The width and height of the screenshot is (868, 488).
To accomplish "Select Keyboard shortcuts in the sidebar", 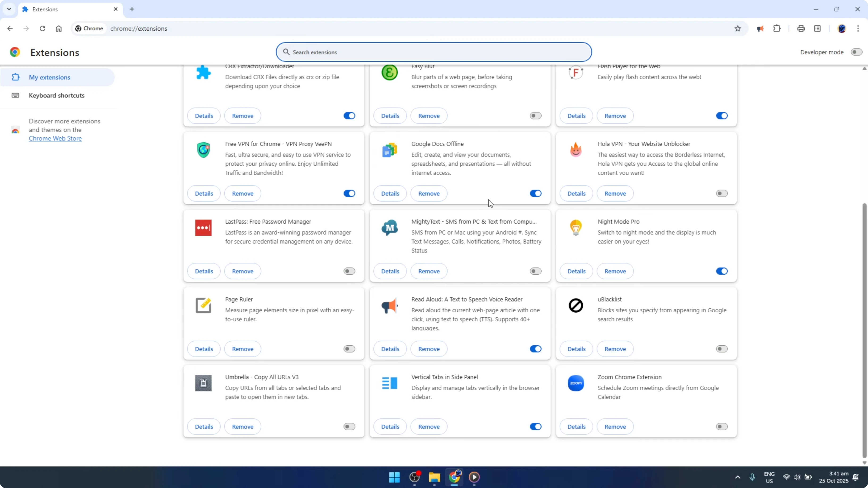I will 56,95.
